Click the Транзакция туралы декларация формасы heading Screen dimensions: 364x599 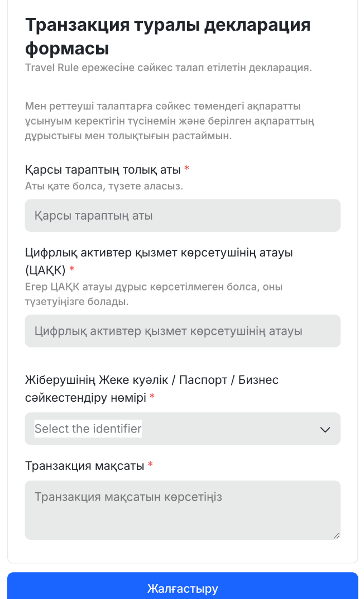167,36
